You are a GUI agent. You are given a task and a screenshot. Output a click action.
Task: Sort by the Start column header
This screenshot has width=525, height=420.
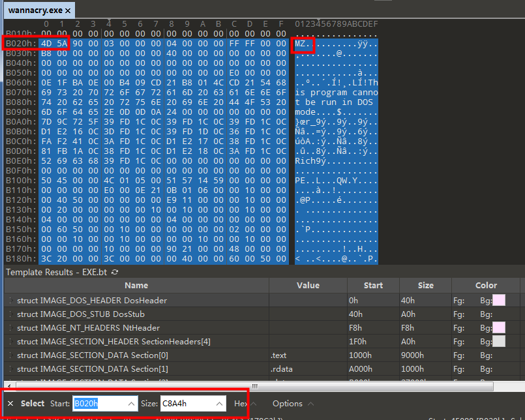pyautogui.click(x=373, y=286)
